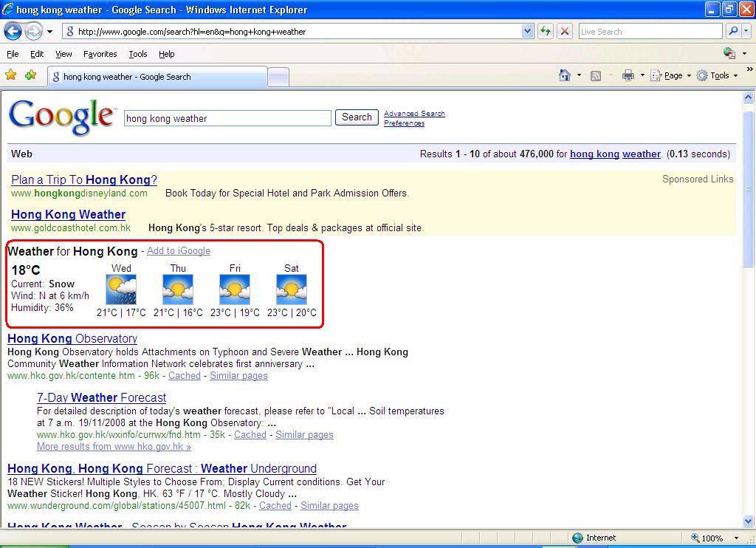
Task: Open the gear Tools command menu
Action: (x=717, y=75)
